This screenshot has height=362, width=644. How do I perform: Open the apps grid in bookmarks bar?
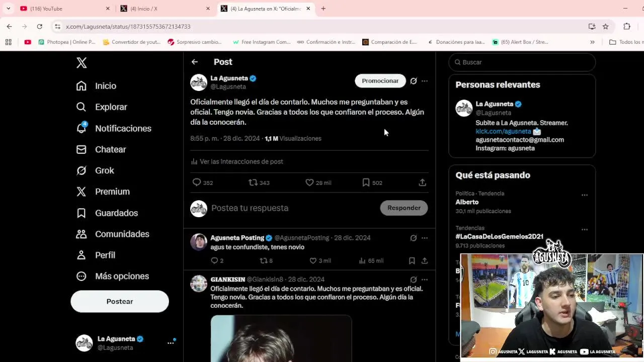coord(9,42)
